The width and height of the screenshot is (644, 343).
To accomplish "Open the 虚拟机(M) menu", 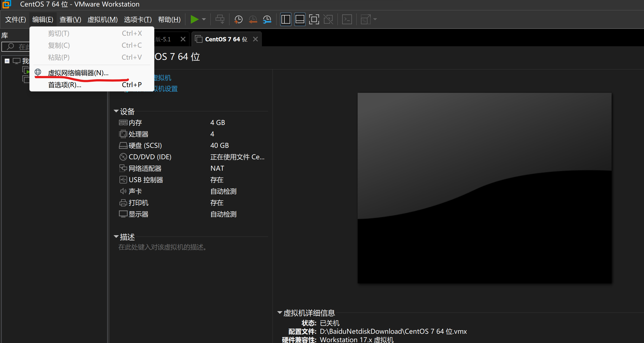I will click(102, 20).
